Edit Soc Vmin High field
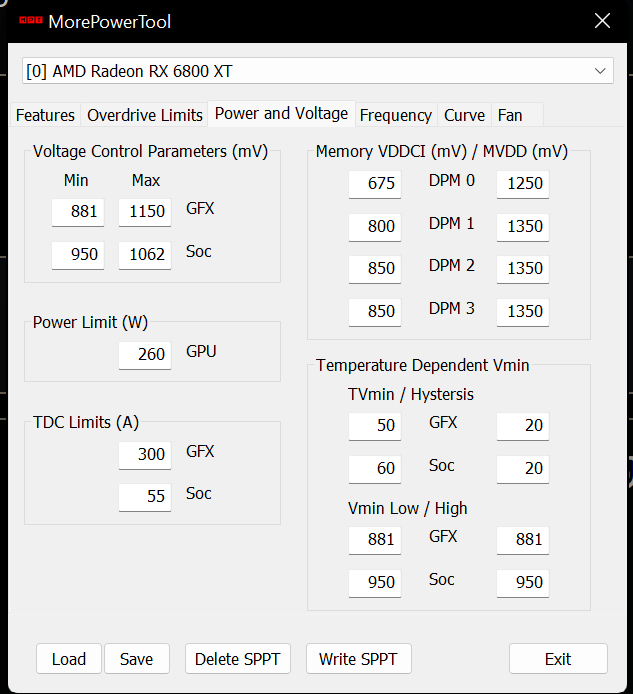Image resolution: width=633 pixels, height=694 pixels. click(x=523, y=583)
